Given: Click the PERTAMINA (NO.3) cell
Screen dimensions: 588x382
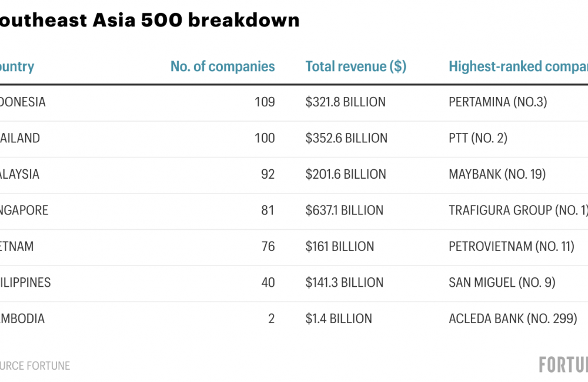Looking at the screenshot, I should [497, 102].
